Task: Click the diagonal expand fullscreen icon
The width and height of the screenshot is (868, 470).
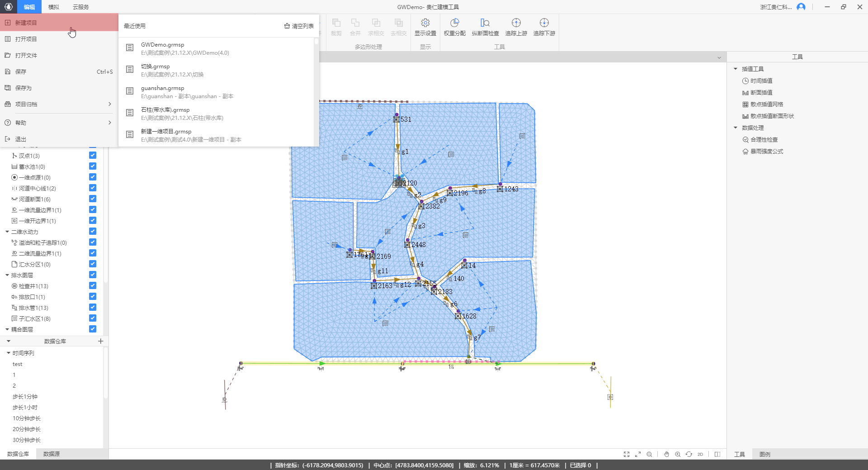Action: [638, 454]
